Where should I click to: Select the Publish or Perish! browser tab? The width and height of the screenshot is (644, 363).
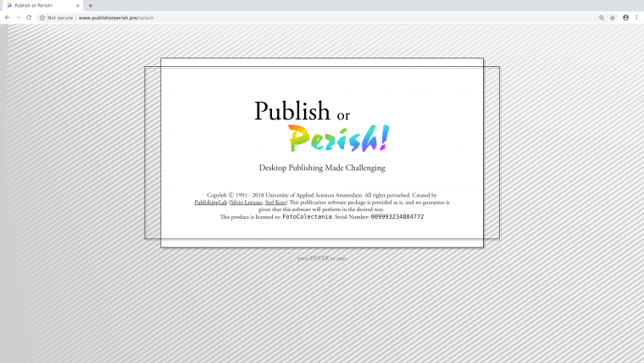click(38, 5)
